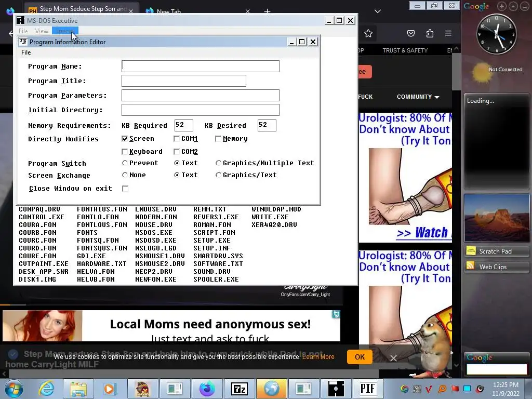This screenshot has height=399, width=532.
Task: Open the Firefox hamburger application menu
Action: [448, 33]
